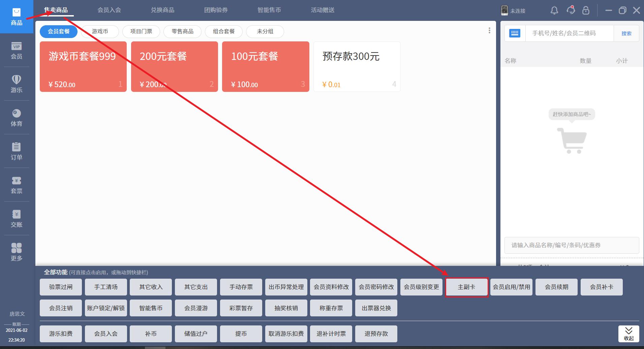644x349 pixels.
Task: Switch to the 团购验券 tab
Action: coord(216,10)
